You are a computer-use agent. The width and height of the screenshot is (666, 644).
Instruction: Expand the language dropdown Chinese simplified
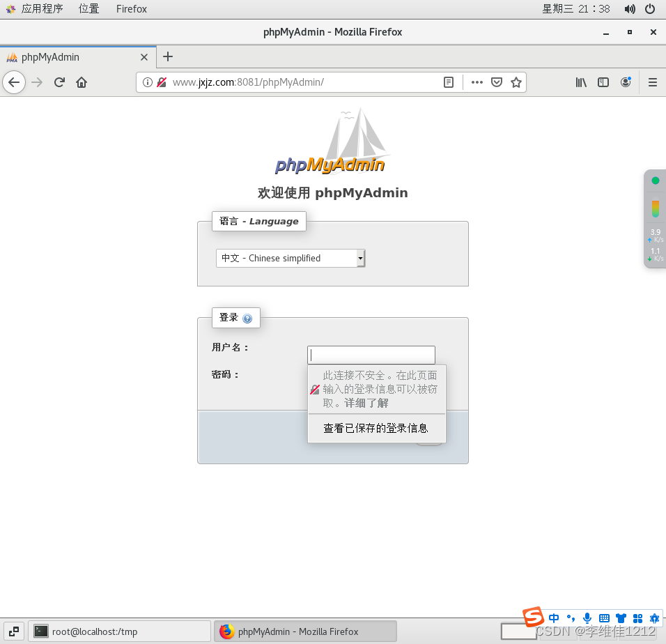click(291, 259)
